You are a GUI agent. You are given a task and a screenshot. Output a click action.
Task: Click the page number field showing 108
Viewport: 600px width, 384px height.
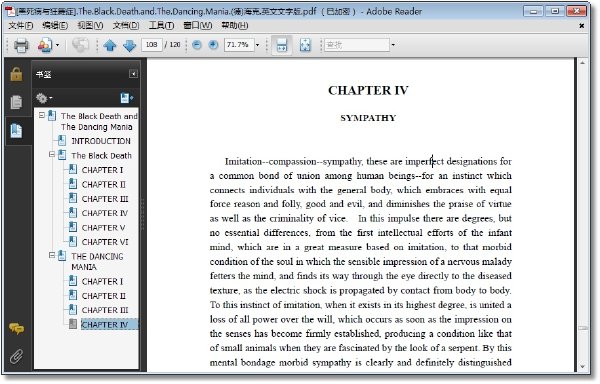pyautogui.click(x=152, y=45)
